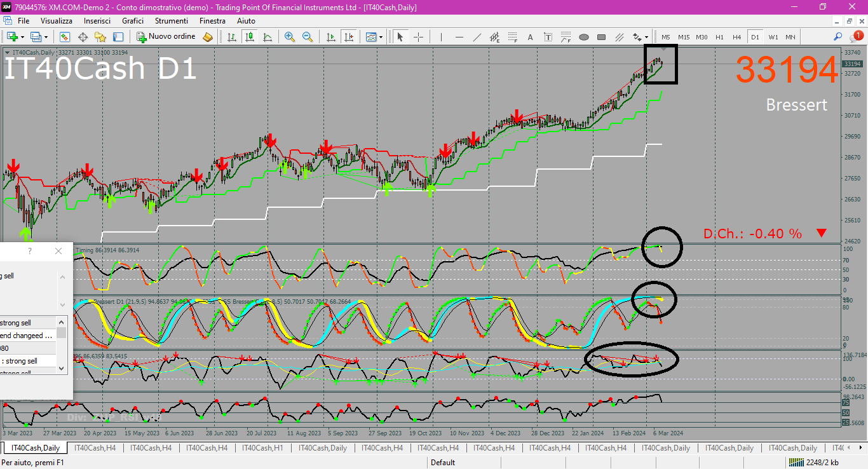Switch timeframe to H4
The width and height of the screenshot is (868, 469).
pos(737,37)
